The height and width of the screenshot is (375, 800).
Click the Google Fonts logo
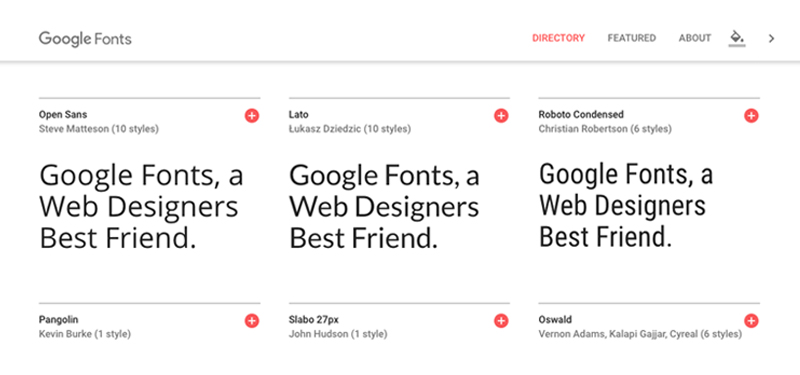(x=85, y=39)
